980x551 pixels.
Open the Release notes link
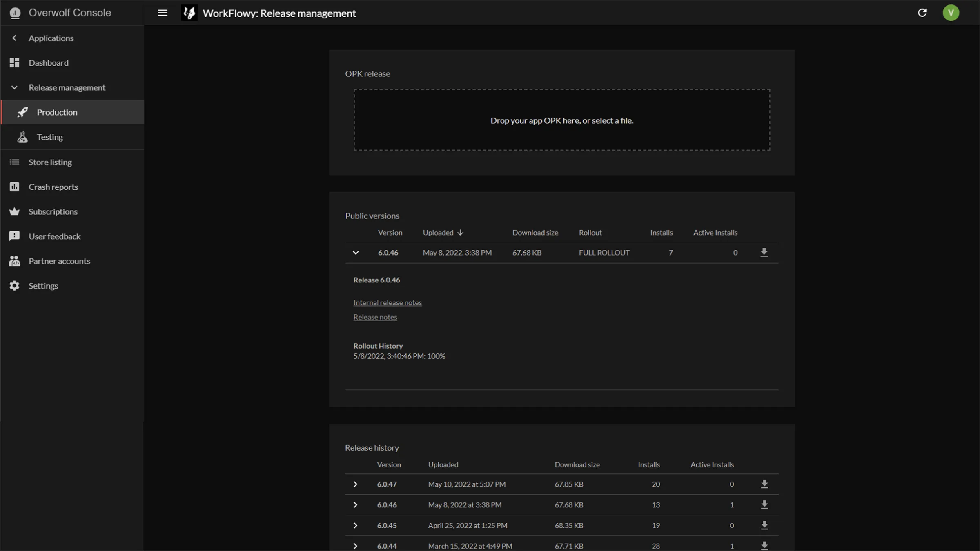point(375,317)
